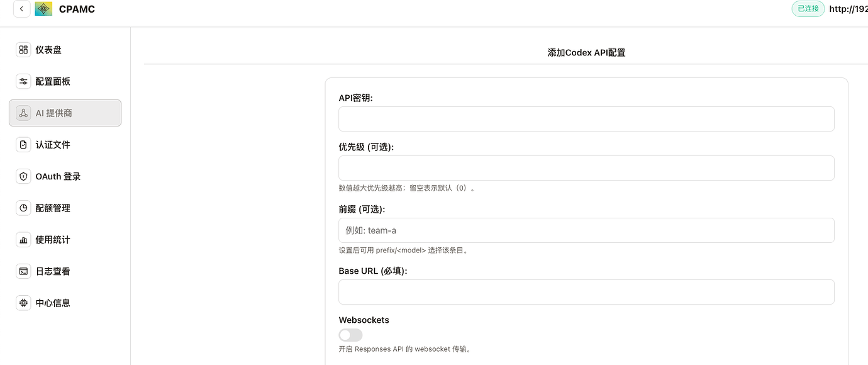Focus the Base URL (必填) input field
The height and width of the screenshot is (365, 868).
(586, 292)
